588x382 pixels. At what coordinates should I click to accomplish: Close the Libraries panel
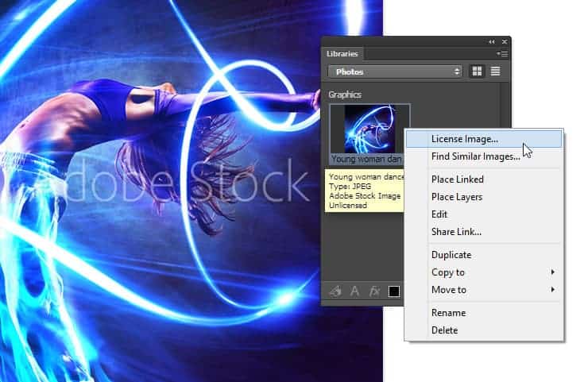505,41
